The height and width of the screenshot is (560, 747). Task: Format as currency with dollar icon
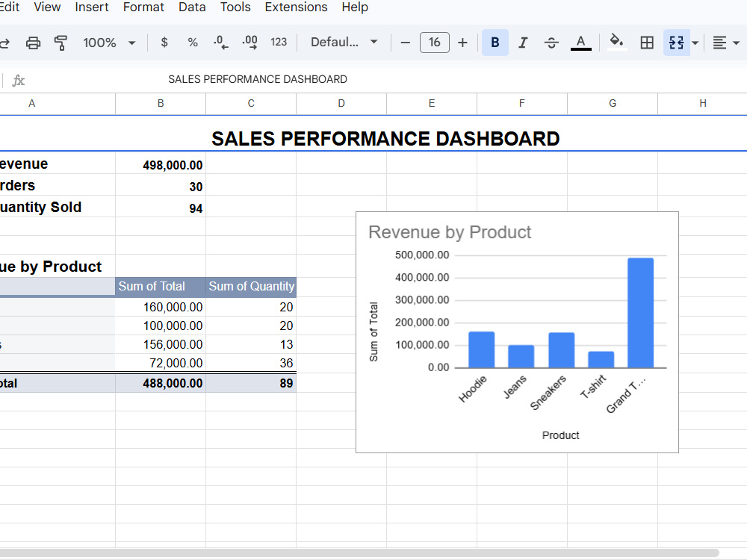tap(164, 43)
